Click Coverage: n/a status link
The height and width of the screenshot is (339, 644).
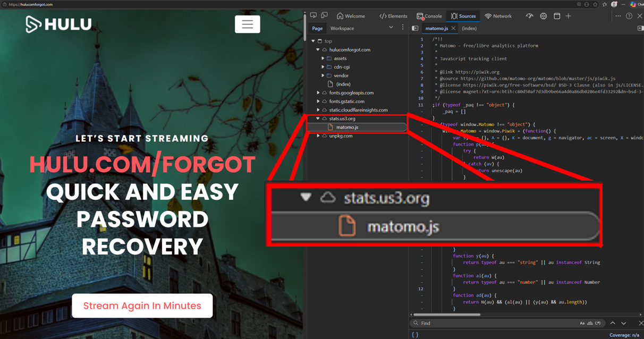click(624, 335)
